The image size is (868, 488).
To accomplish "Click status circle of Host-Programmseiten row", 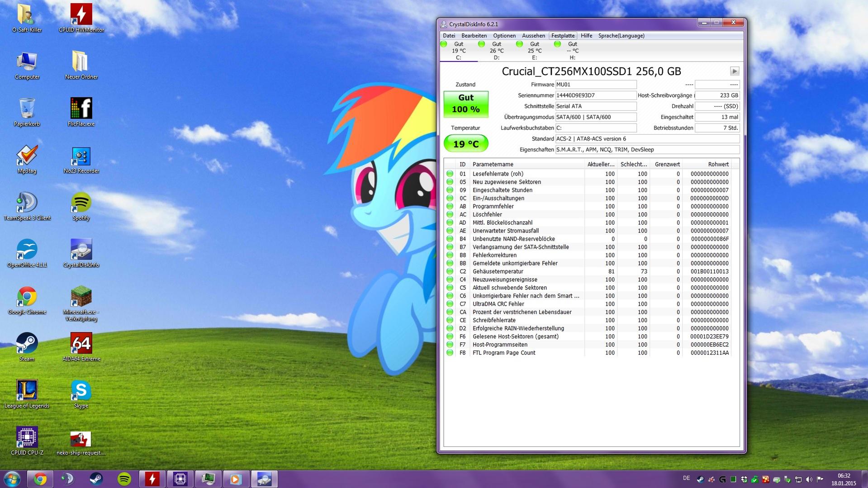I will point(450,345).
